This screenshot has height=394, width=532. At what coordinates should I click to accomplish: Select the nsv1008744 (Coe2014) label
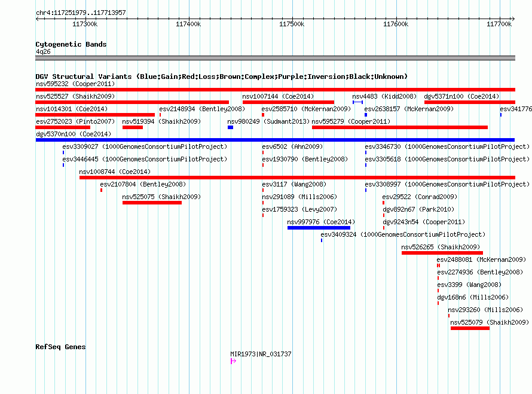point(115,172)
